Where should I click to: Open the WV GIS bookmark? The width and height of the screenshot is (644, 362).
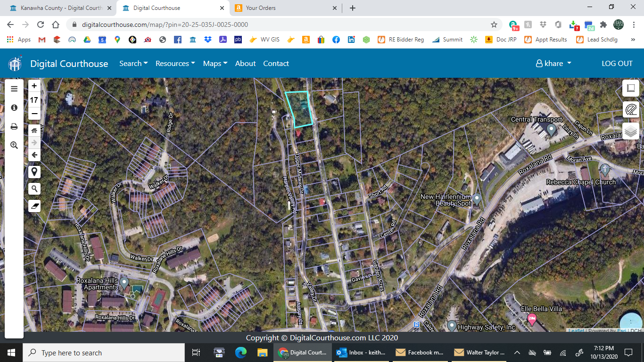(x=264, y=40)
